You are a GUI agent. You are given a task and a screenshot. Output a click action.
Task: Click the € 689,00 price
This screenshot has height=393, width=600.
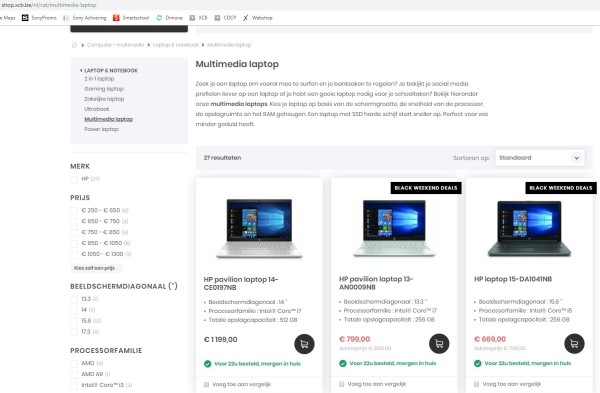coord(490,339)
